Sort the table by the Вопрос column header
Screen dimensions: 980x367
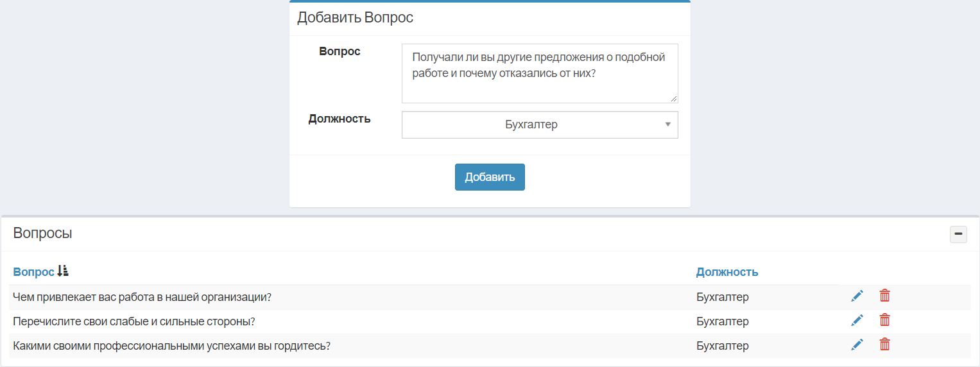click(33, 272)
